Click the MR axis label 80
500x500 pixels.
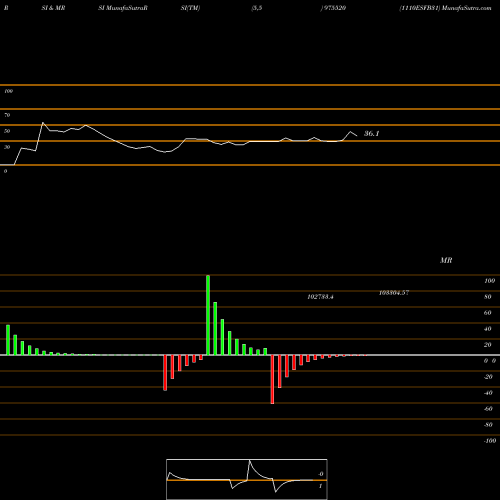tap(488, 297)
